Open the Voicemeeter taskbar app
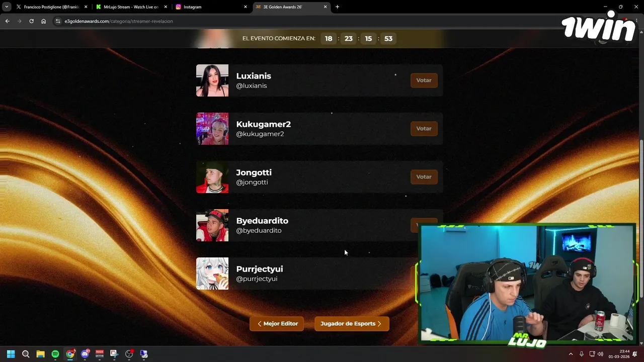 click(x=100, y=354)
